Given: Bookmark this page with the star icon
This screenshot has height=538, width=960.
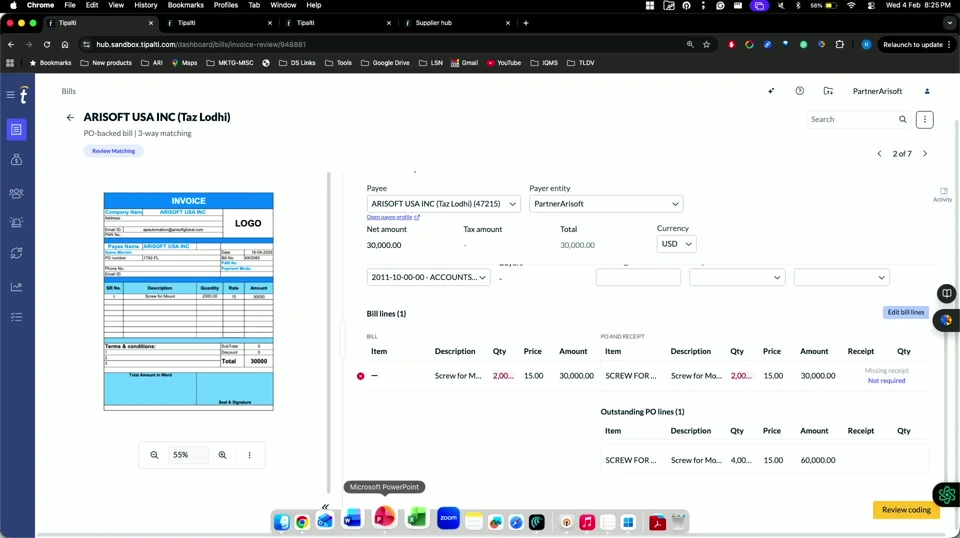Looking at the screenshot, I should 707,45.
